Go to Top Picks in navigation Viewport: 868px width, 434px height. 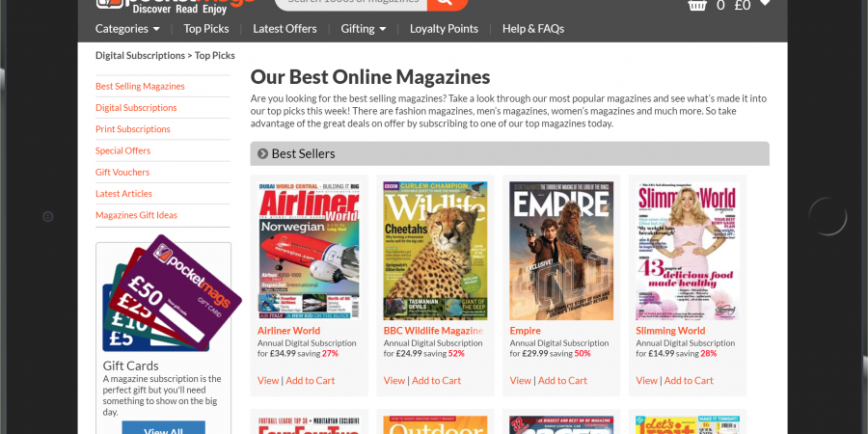coord(206,29)
